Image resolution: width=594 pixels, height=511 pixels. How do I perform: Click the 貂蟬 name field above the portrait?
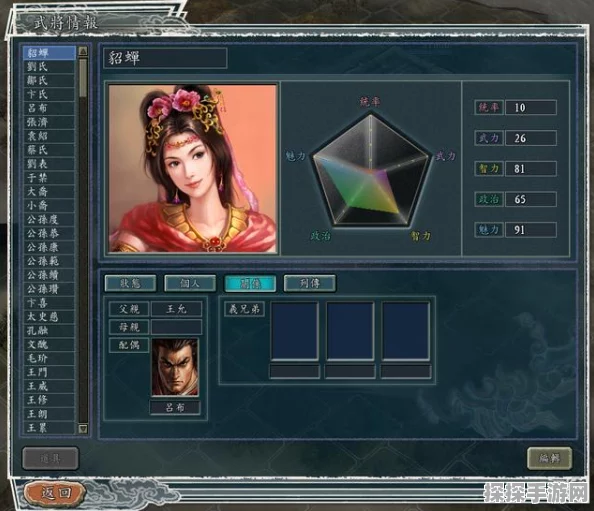pyautogui.click(x=165, y=58)
